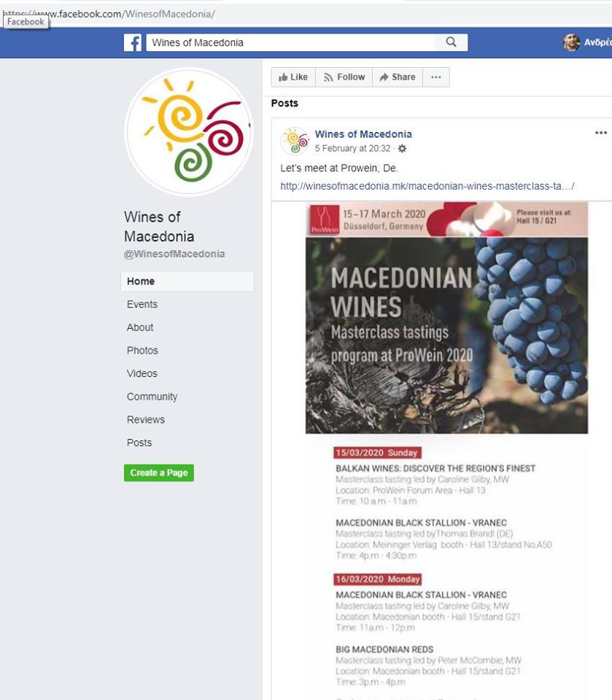Like the Wines of Macedonia page
This screenshot has height=700, width=612.
(293, 77)
